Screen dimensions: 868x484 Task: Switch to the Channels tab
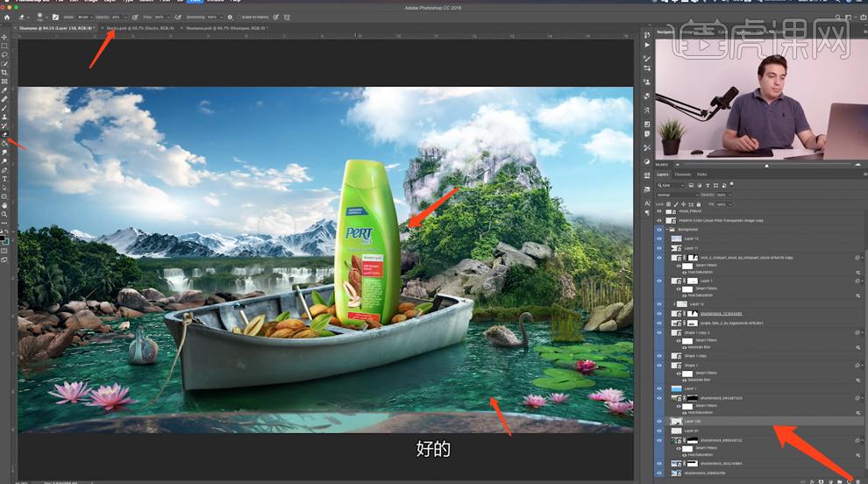(x=682, y=174)
